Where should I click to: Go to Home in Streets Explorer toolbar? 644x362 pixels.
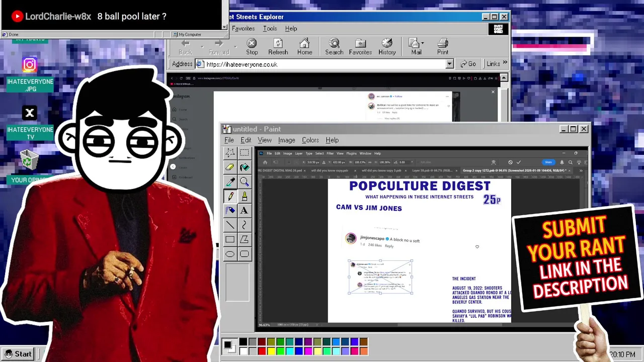point(304,47)
